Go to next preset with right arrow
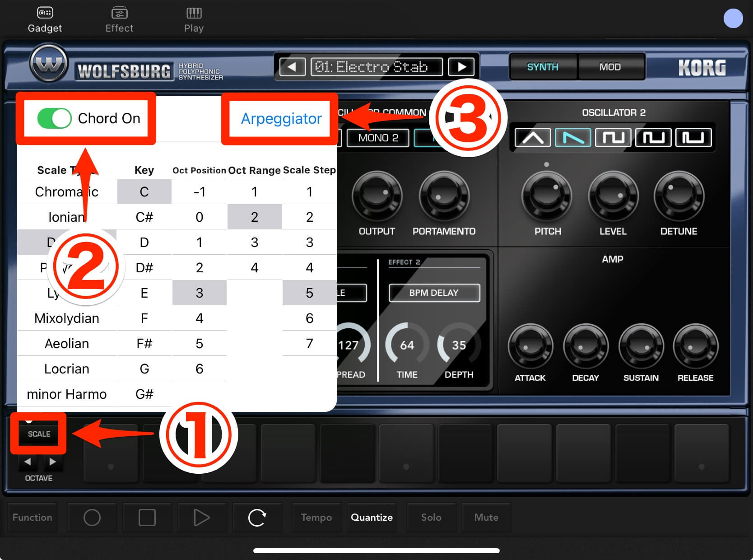 click(x=461, y=67)
